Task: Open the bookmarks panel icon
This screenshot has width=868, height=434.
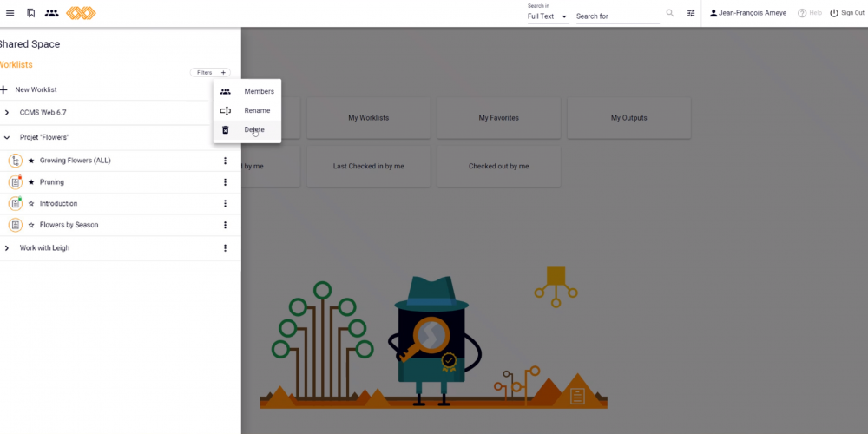Action: (31, 13)
